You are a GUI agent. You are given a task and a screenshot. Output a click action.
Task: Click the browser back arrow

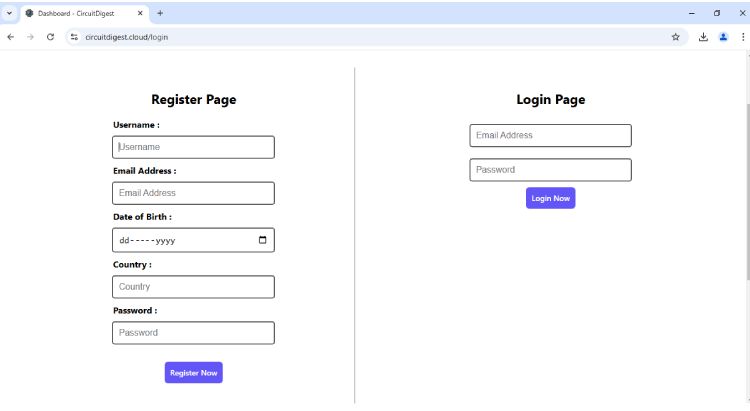coord(11,37)
